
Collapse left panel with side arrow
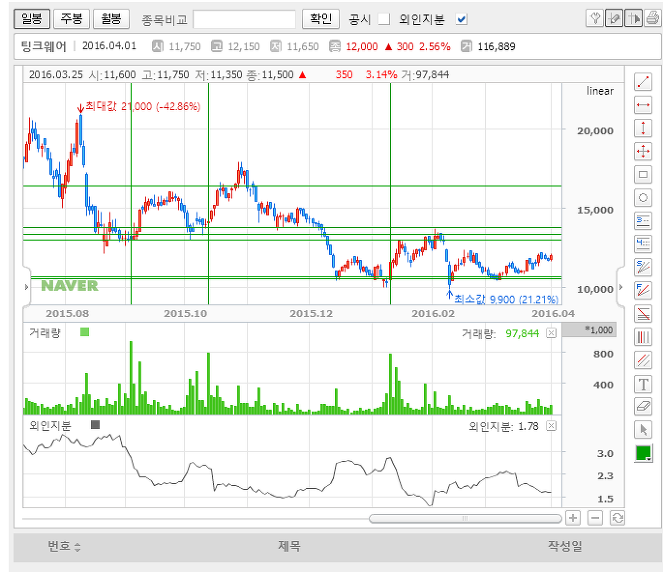[x=26, y=287]
